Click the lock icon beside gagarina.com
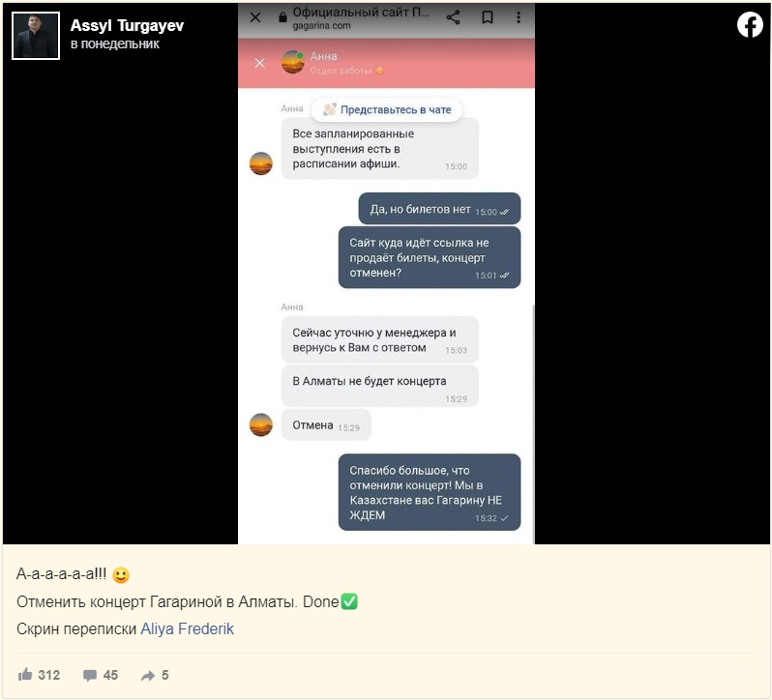The image size is (772, 700). [282, 17]
